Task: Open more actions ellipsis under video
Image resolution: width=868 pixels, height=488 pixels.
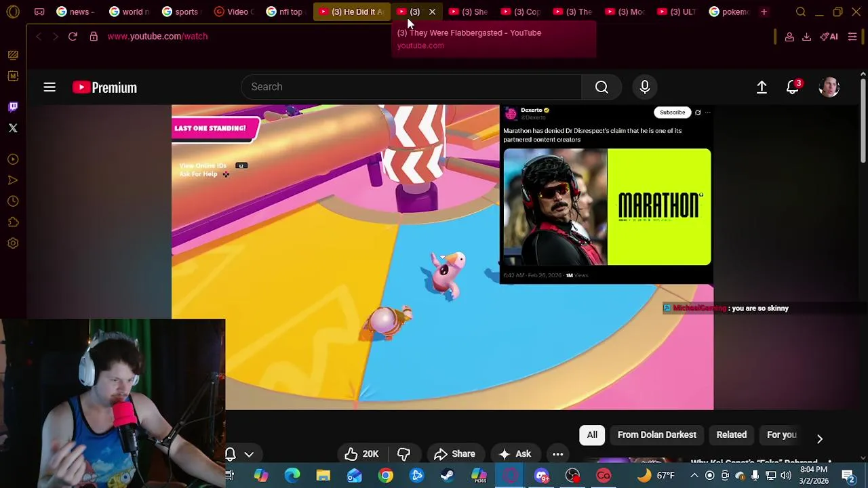Action: [x=557, y=454]
